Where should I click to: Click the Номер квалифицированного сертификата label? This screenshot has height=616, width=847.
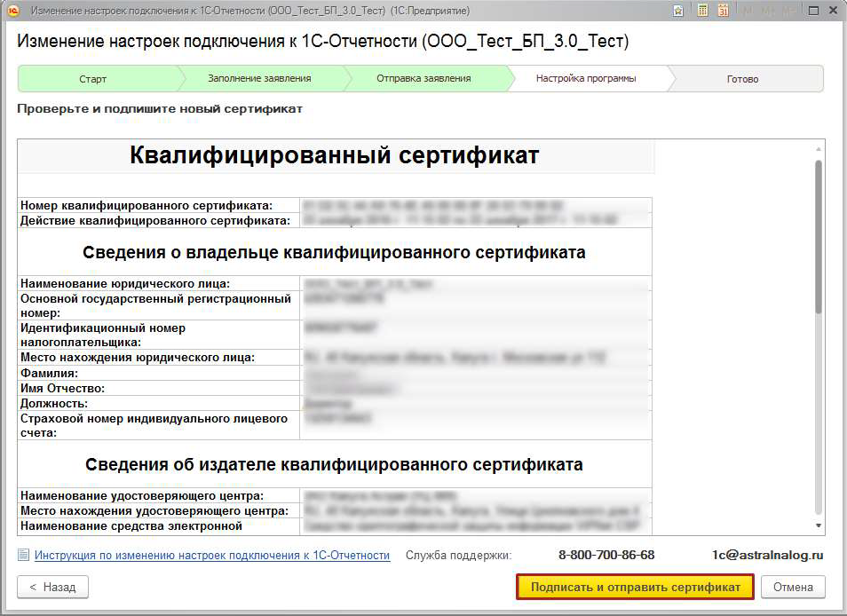point(146,205)
